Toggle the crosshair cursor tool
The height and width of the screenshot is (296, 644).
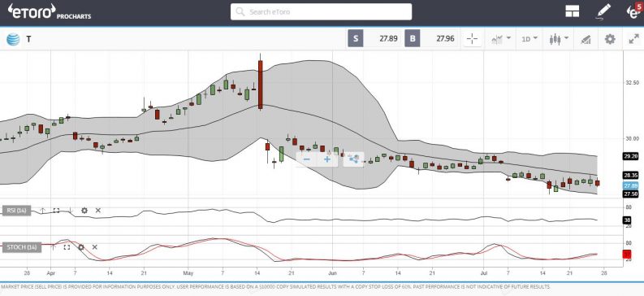472,39
